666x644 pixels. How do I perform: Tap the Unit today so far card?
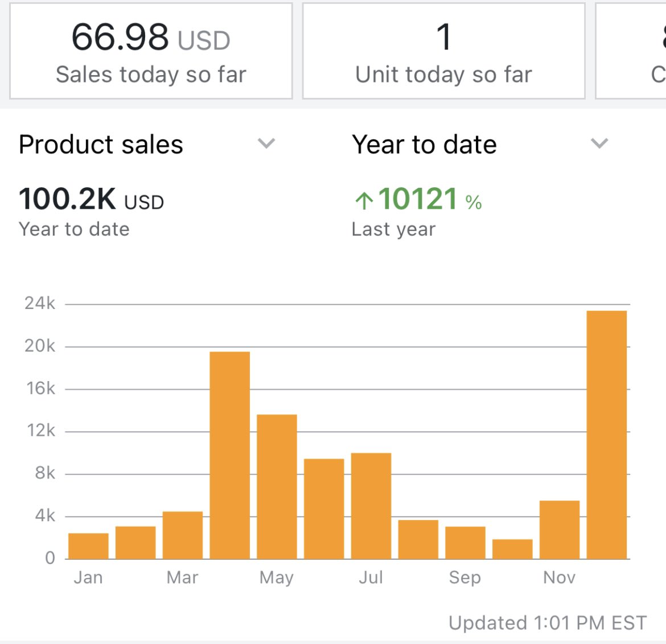tap(443, 51)
